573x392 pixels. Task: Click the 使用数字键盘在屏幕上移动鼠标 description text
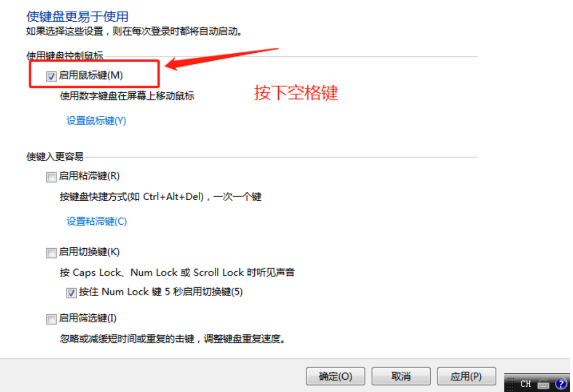pyautogui.click(x=127, y=96)
